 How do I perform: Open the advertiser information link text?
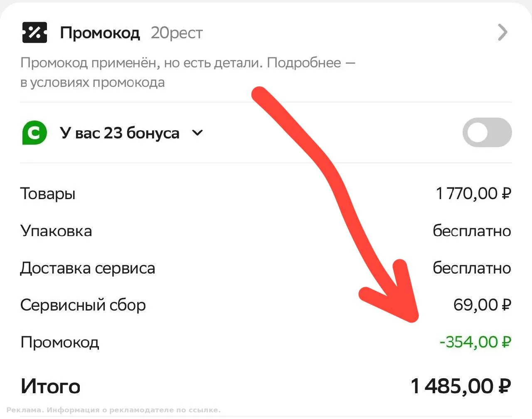pyautogui.click(x=113, y=410)
